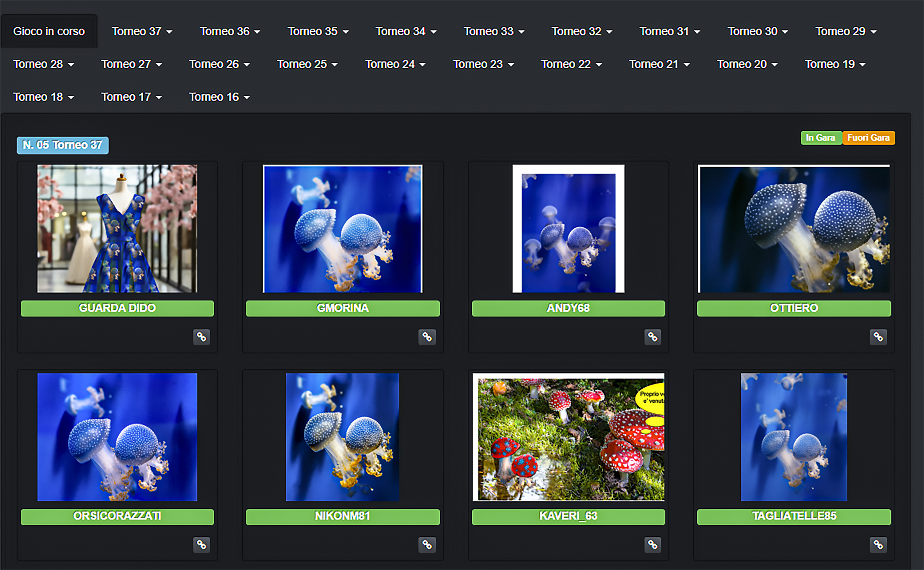Click link icon under KAVERI_63 card
Screen dimensions: 924x570
coord(653,545)
